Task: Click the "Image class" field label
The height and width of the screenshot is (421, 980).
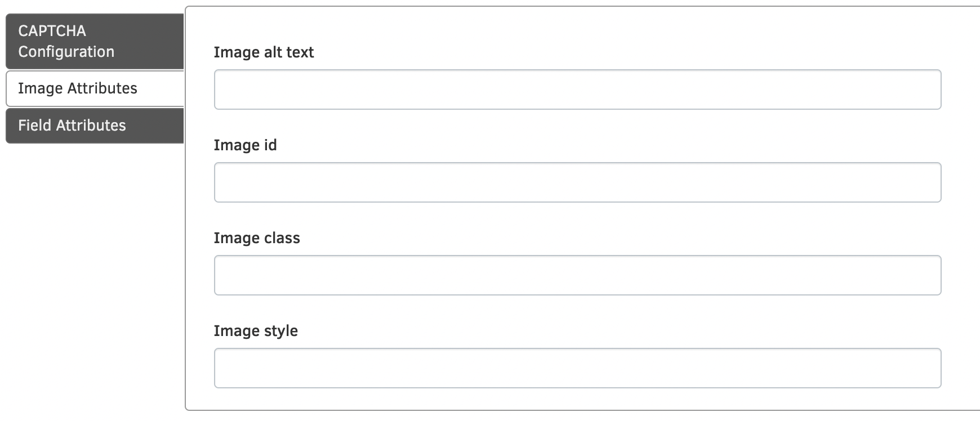Action: point(257,238)
